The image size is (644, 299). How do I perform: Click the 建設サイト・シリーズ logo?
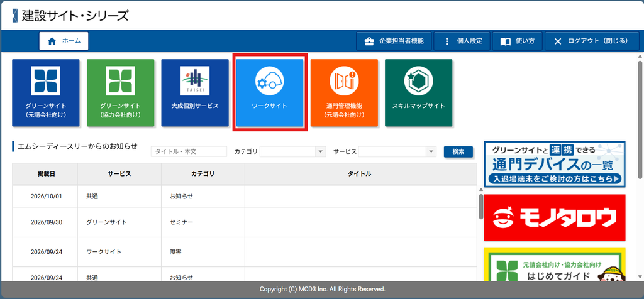70,16
